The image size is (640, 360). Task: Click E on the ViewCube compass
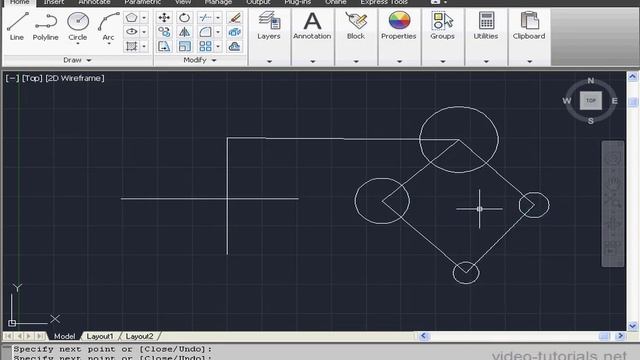pos(614,101)
